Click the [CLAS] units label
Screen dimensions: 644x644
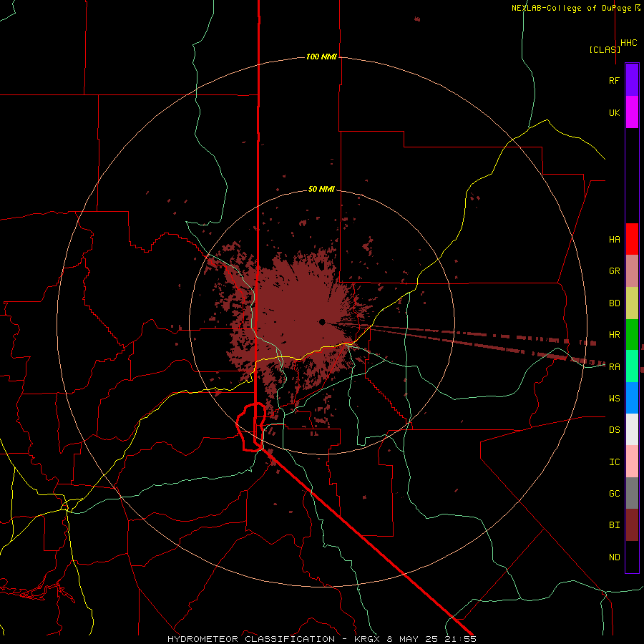(605, 49)
